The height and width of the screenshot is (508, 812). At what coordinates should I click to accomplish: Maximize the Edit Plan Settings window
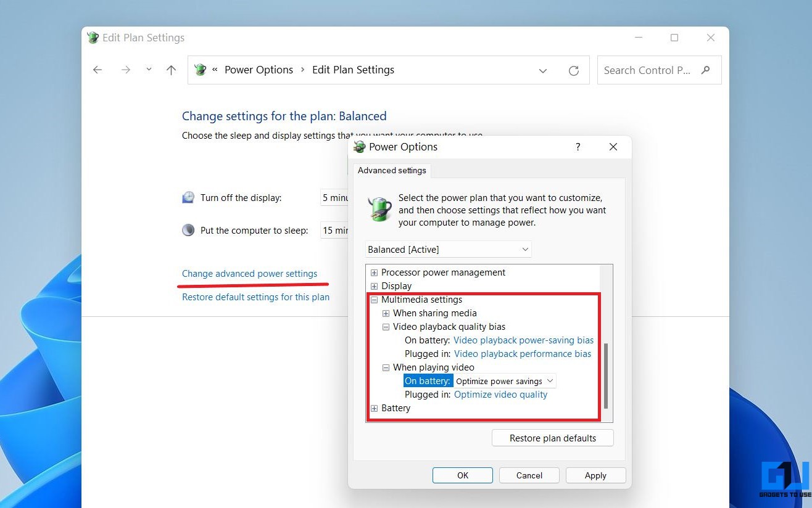(674, 38)
